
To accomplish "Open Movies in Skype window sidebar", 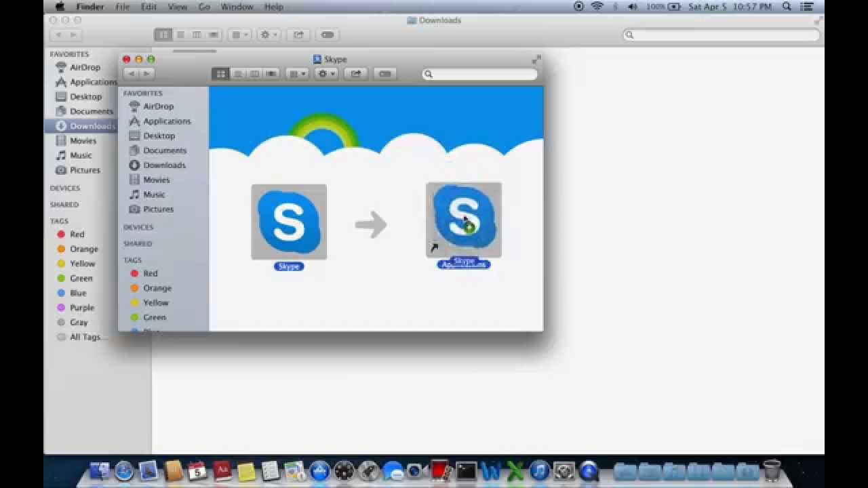I will click(x=149, y=180).
